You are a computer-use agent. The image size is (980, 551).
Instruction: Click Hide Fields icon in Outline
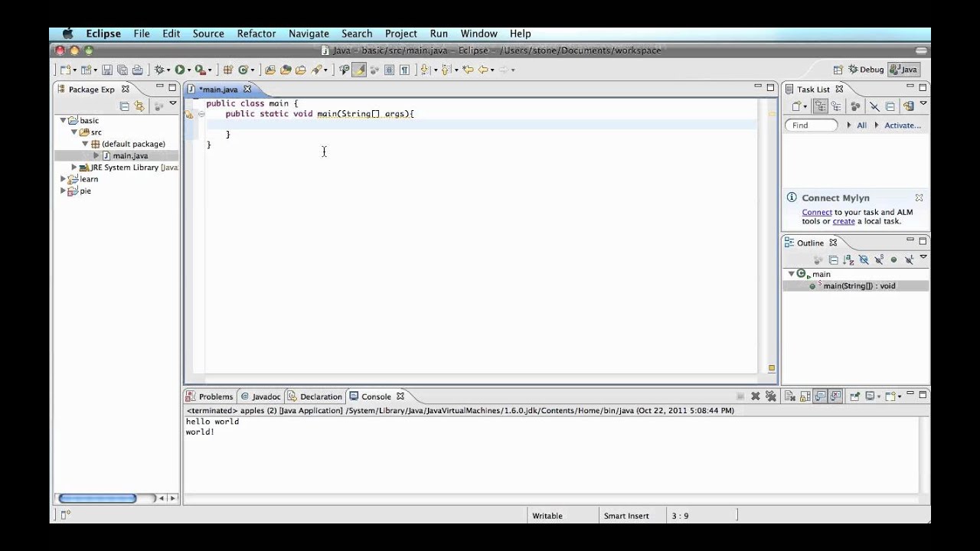pyautogui.click(x=864, y=260)
